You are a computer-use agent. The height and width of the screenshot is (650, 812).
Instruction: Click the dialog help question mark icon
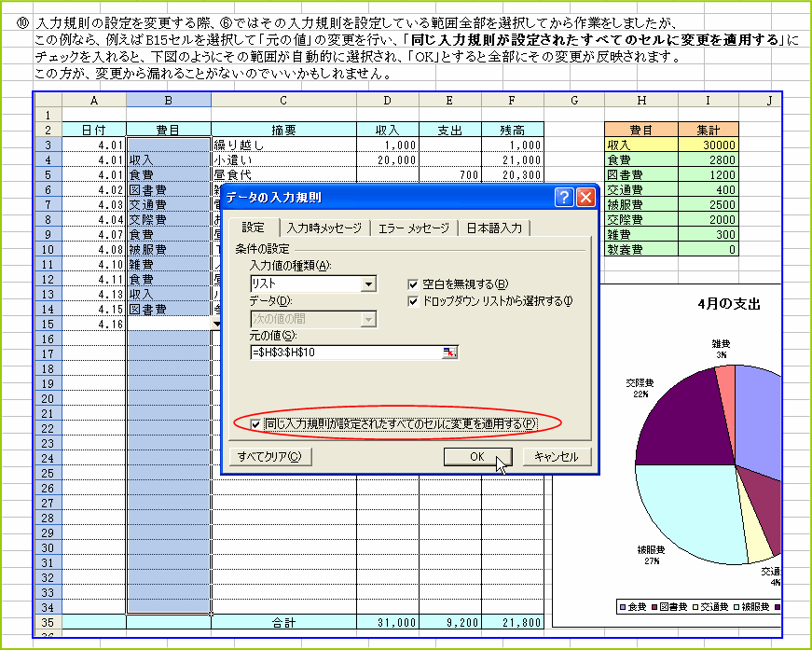tap(563, 198)
